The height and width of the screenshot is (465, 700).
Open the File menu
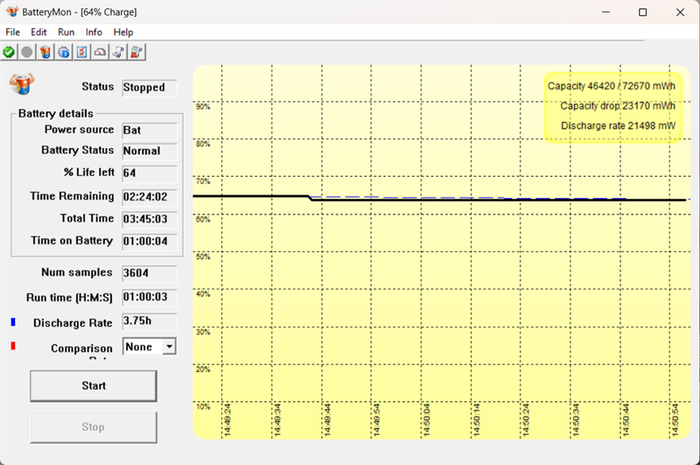pos(12,32)
